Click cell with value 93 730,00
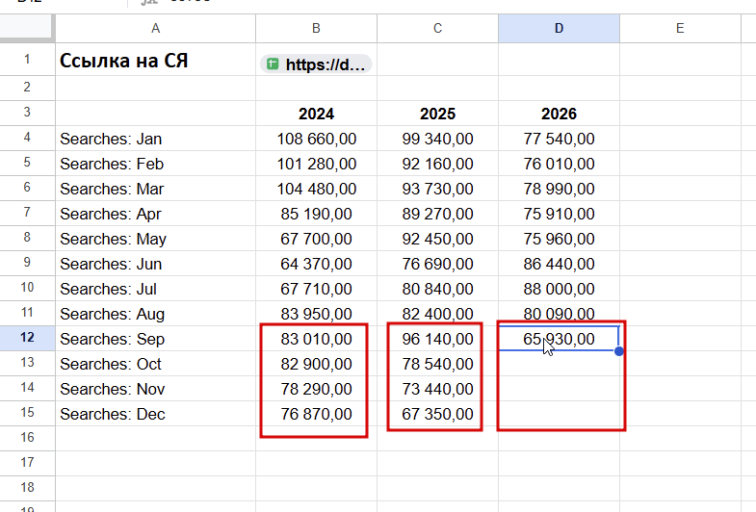The width and height of the screenshot is (756, 512). click(438, 189)
